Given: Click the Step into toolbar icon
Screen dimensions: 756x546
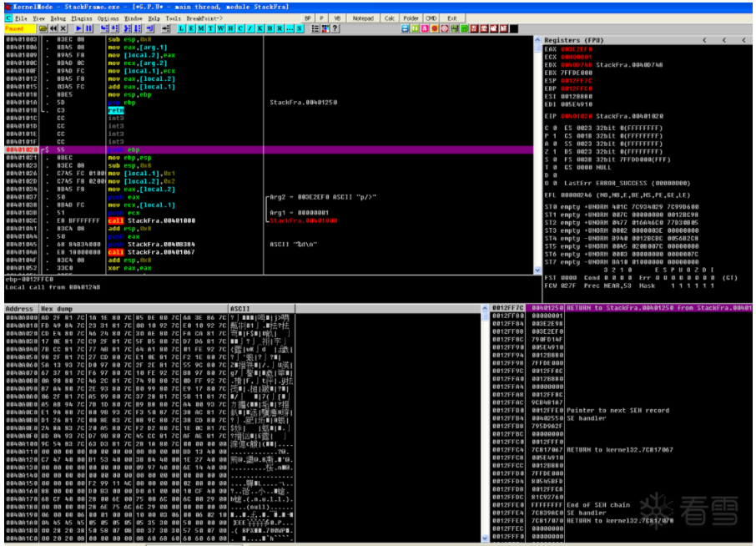Looking at the screenshot, I should 104,29.
